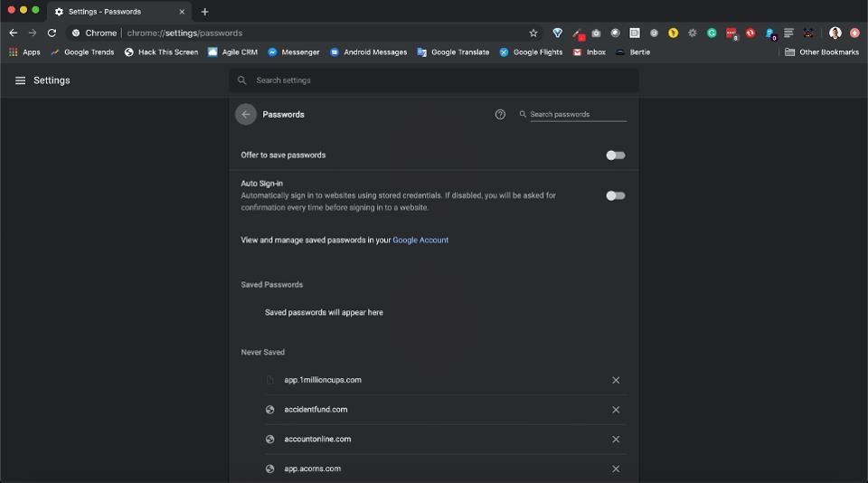Screen dimensions: 868x483
Task: Click the back arrow beside Passwords
Action: tap(245, 115)
